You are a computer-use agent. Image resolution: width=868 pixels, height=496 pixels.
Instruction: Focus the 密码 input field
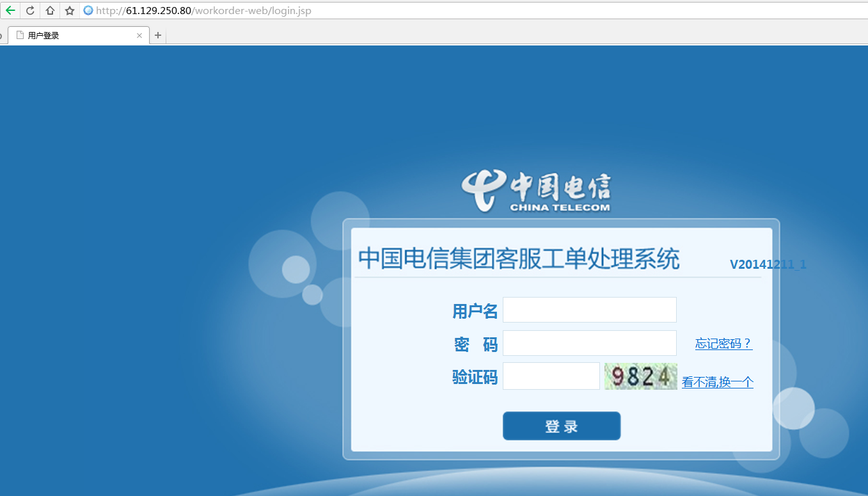[589, 343]
